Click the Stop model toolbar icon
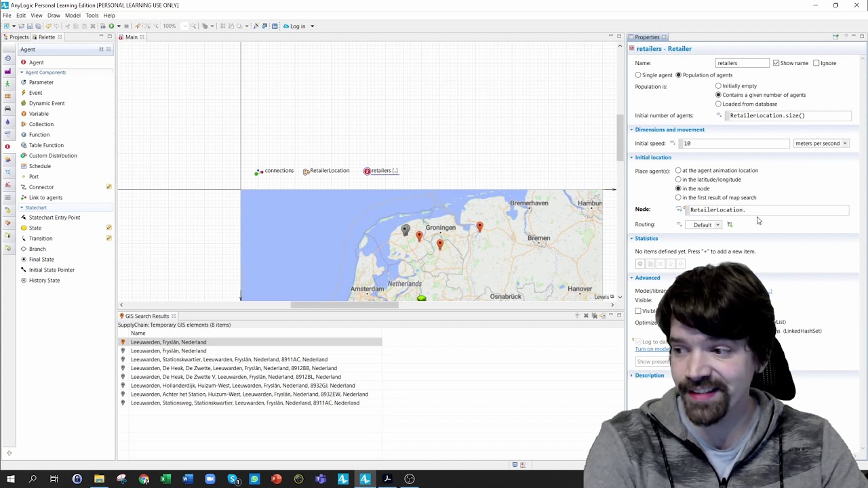Image resolution: width=868 pixels, height=488 pixels. pyautogui.click(x=127, y=26)
